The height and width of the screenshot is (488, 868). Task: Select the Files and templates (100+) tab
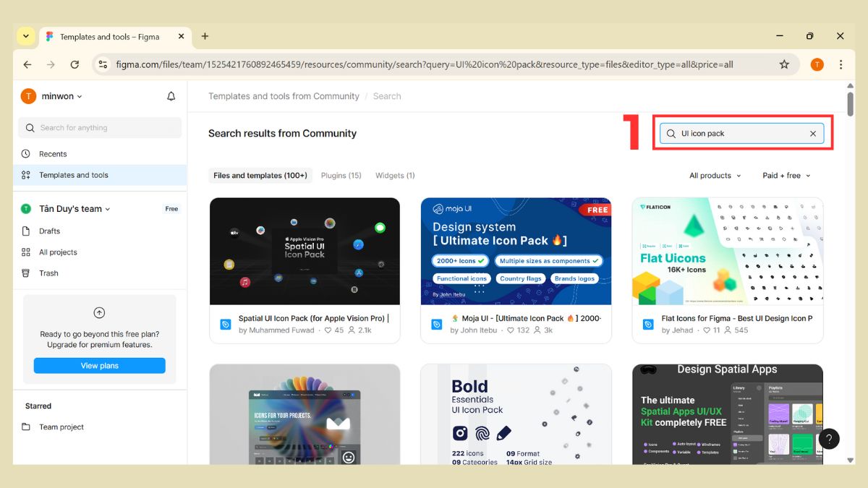(260, 176)
